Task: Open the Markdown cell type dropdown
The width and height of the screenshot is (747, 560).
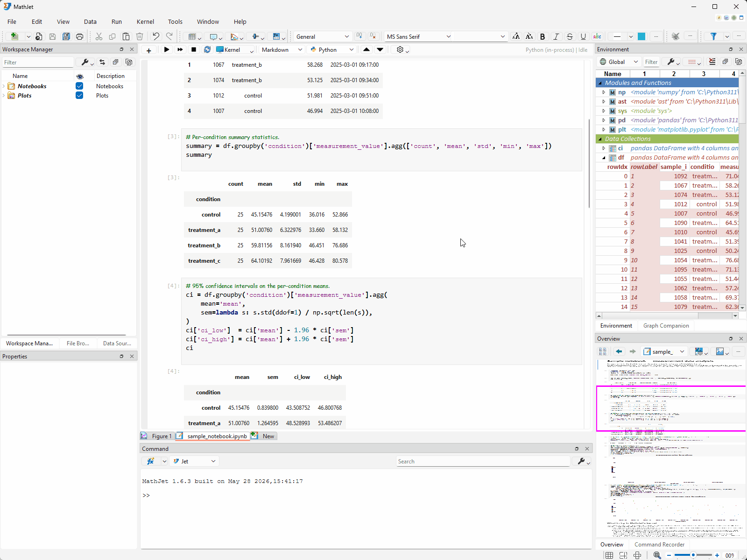Action: pyautogui.click(x=282, y=49)
